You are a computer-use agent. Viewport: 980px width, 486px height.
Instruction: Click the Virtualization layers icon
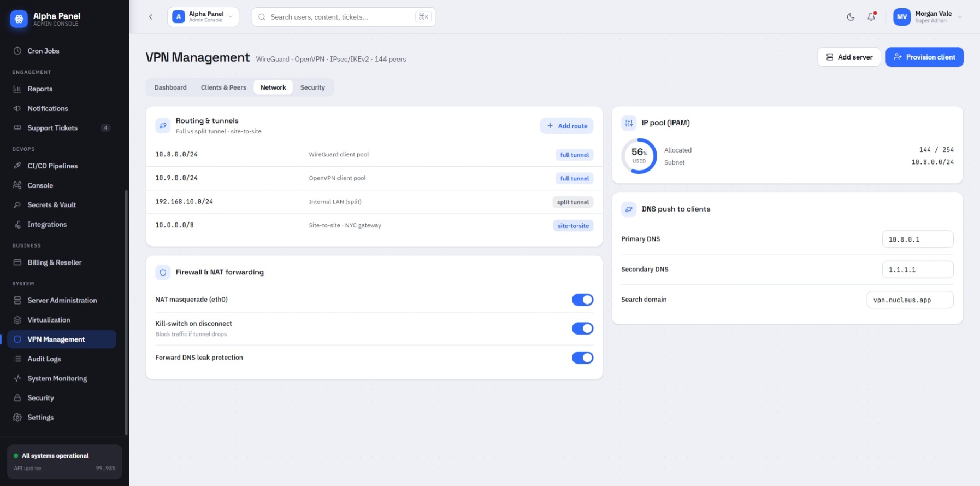[17, 320]
